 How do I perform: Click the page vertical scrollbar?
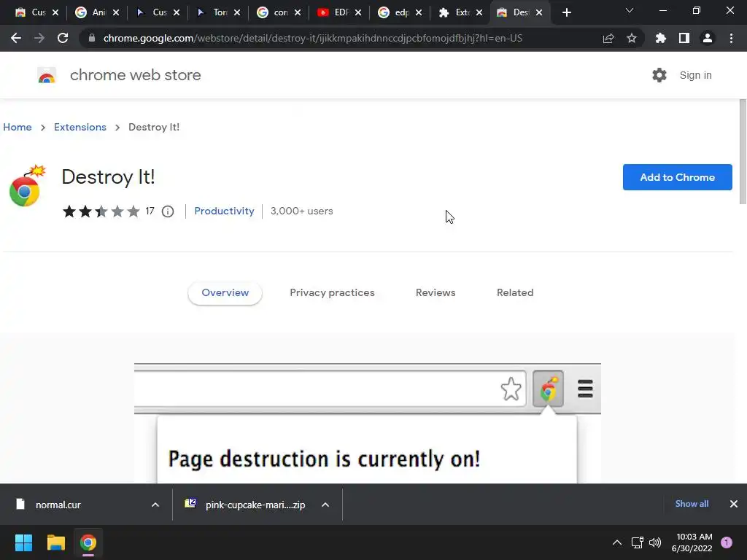(x=742, y=152)
